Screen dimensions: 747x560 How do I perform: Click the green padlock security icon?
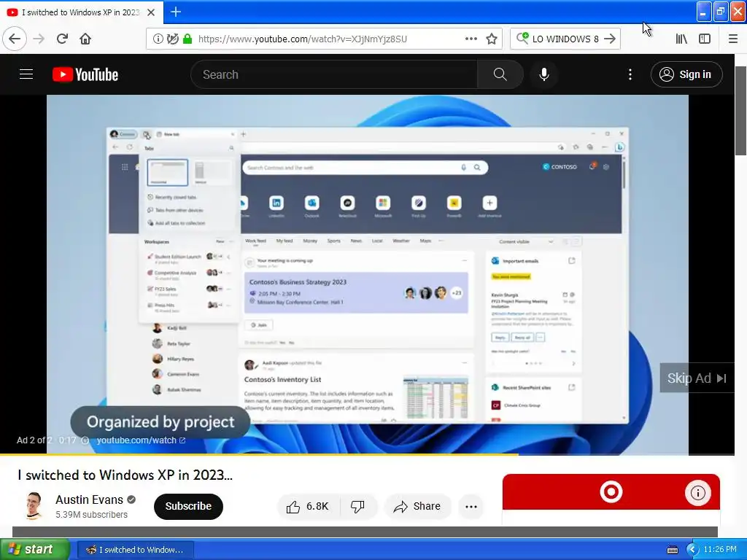[187, 39]
